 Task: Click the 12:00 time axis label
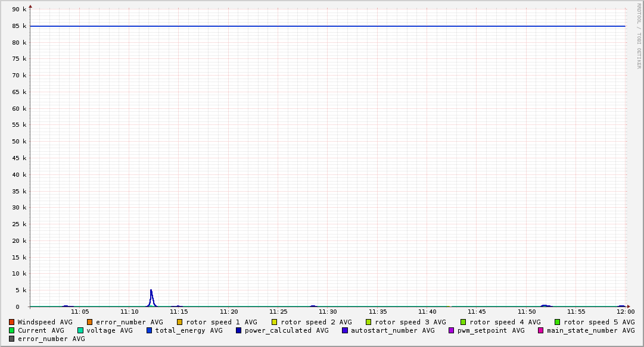point(625,311)
